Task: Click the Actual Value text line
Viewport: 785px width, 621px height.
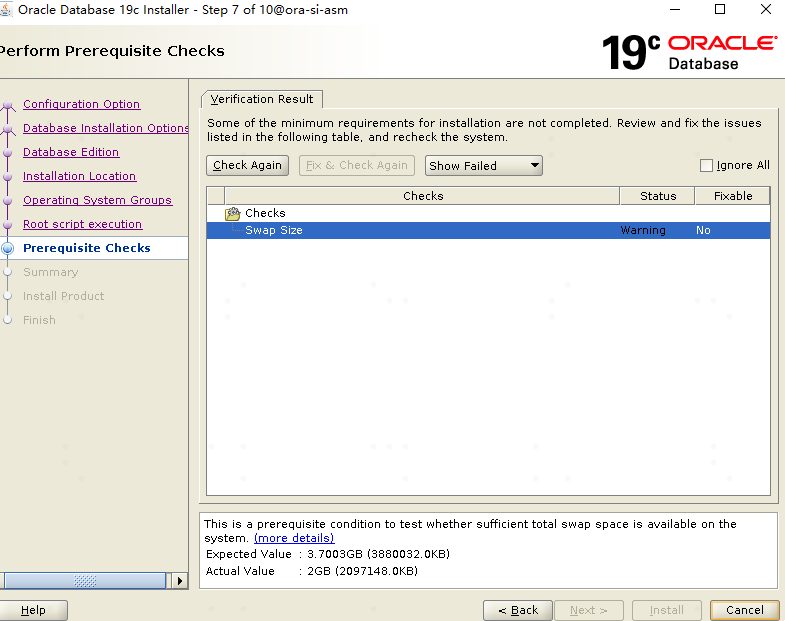Action: point(312,571)
